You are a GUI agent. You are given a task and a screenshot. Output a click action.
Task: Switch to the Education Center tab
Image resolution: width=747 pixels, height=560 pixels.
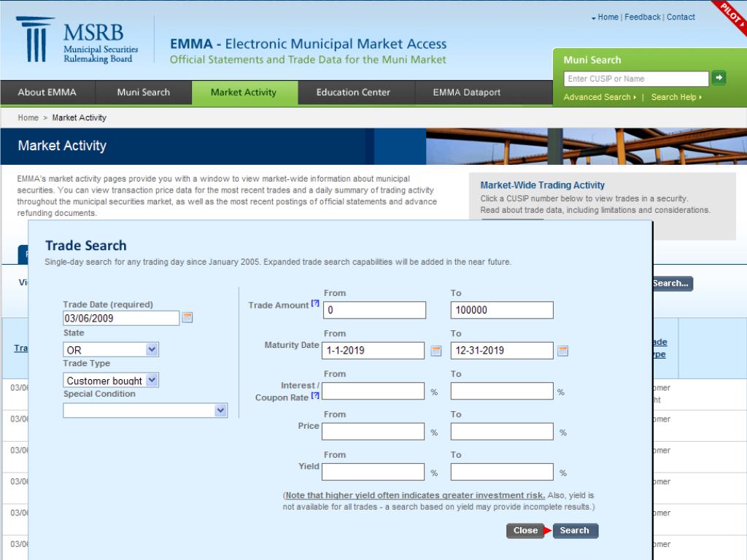353,93
